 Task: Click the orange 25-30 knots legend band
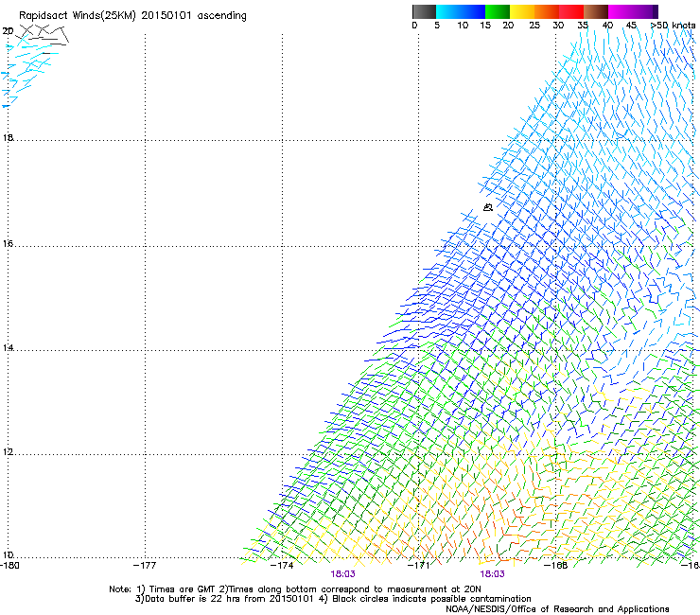[547, 11]
